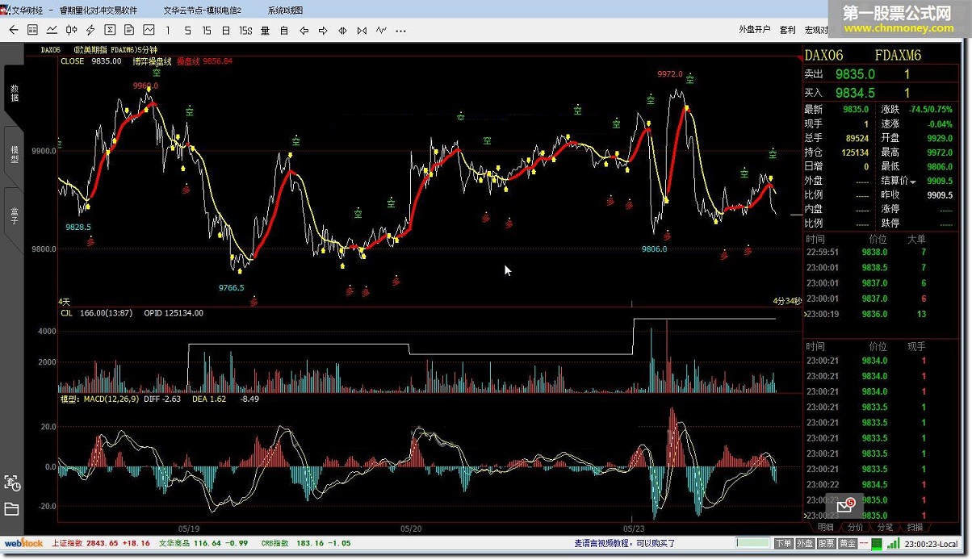Select the candlestick chart icon
The height and width of the screenshot is (560, 972).
71,30
